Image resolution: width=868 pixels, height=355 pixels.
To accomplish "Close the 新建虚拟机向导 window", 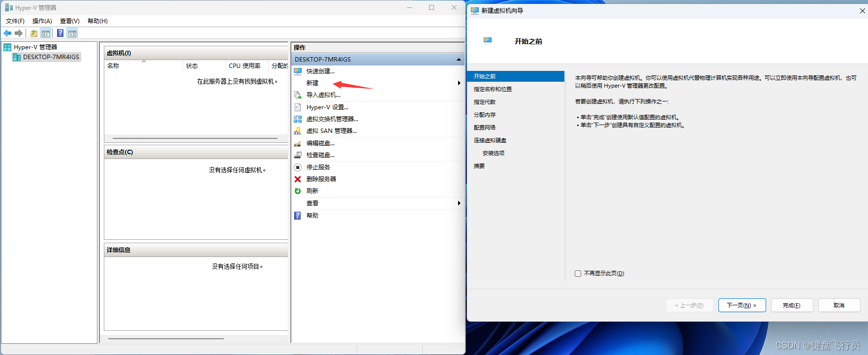I will point(862,10).
